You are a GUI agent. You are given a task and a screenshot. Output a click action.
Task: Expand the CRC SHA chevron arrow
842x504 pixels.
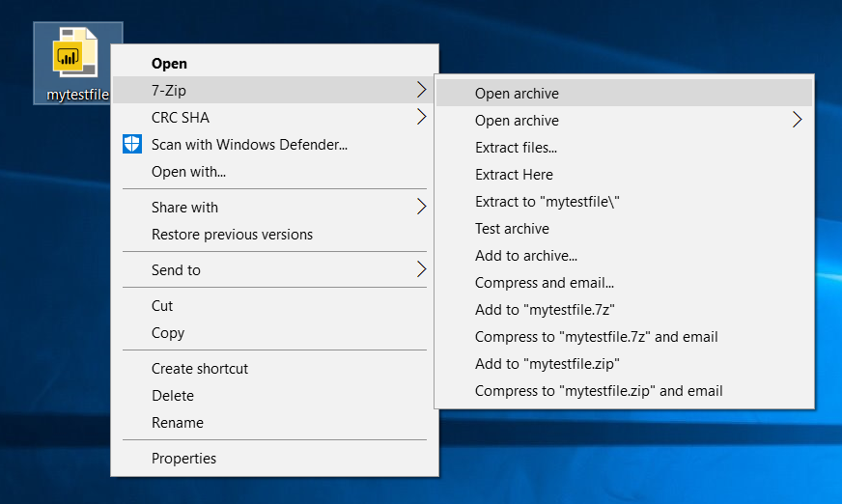(422, 117)
